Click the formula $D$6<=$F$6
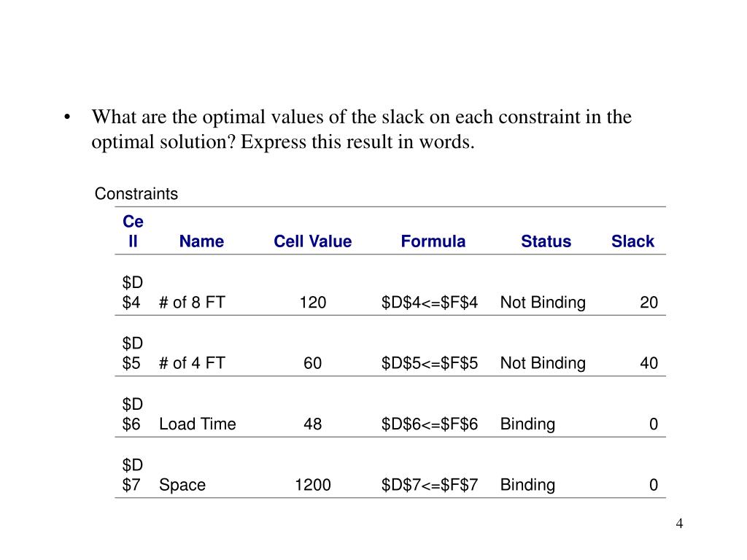This screenshot has height=560, width=747. 429,424
